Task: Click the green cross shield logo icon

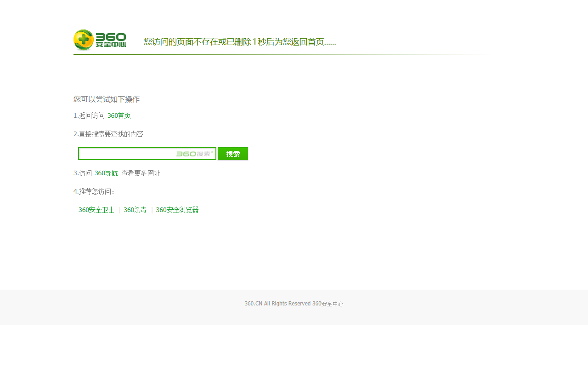Action: point(84,40)
